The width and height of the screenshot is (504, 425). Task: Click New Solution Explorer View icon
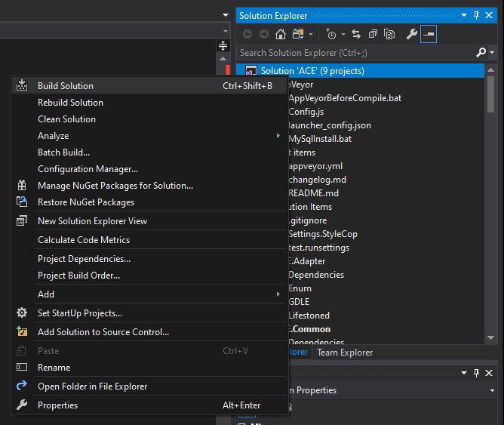click(22, 221)
